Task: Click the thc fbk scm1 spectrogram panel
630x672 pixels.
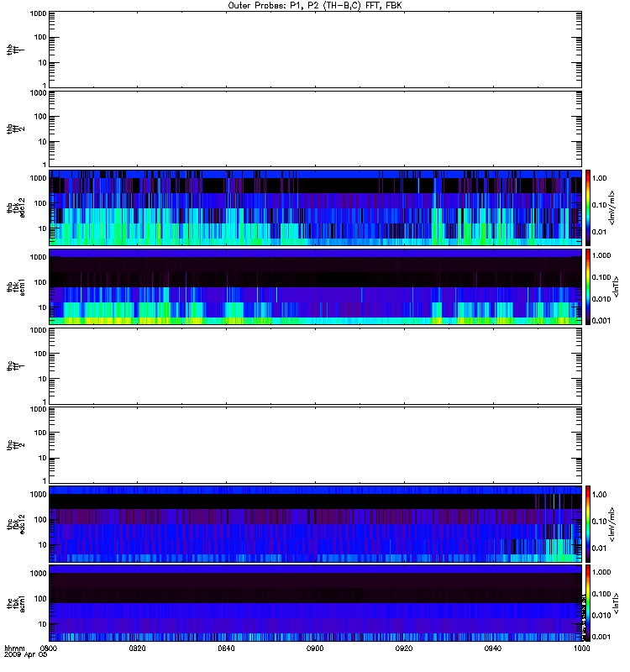Action: (316, 603)
